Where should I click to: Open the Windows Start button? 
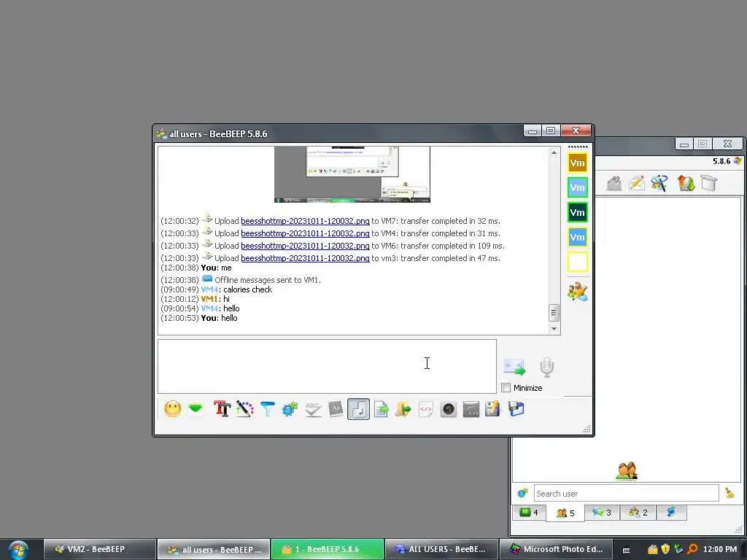pyautogui.click(x=18, y=550)
